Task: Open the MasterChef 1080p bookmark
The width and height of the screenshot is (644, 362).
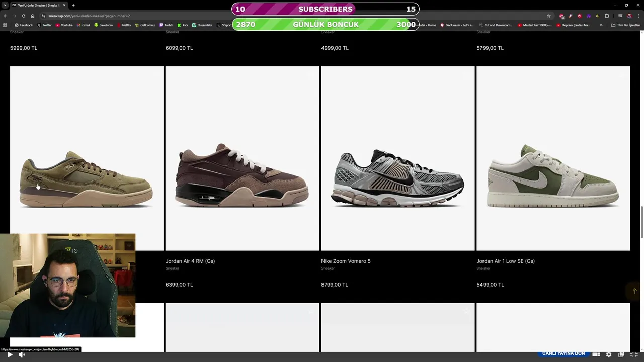Action: pyautogui.click(x=535, y=25)
